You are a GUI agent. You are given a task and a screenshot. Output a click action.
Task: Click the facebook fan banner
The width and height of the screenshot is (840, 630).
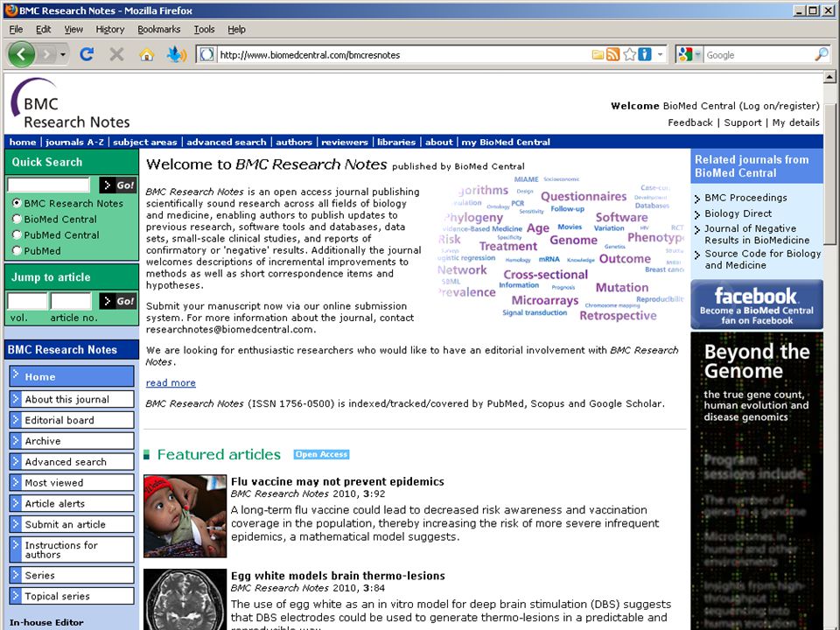click(x=756, y=304)
